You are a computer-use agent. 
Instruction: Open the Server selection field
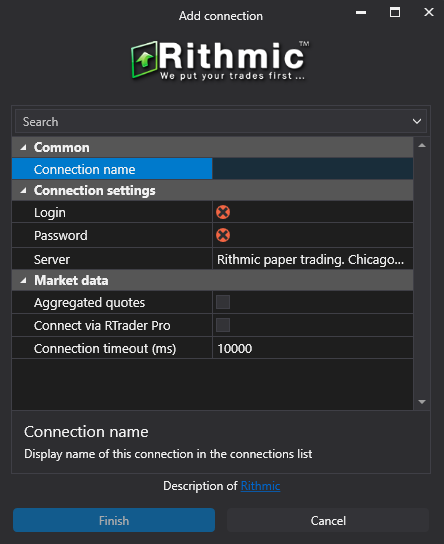pos(313,259)
